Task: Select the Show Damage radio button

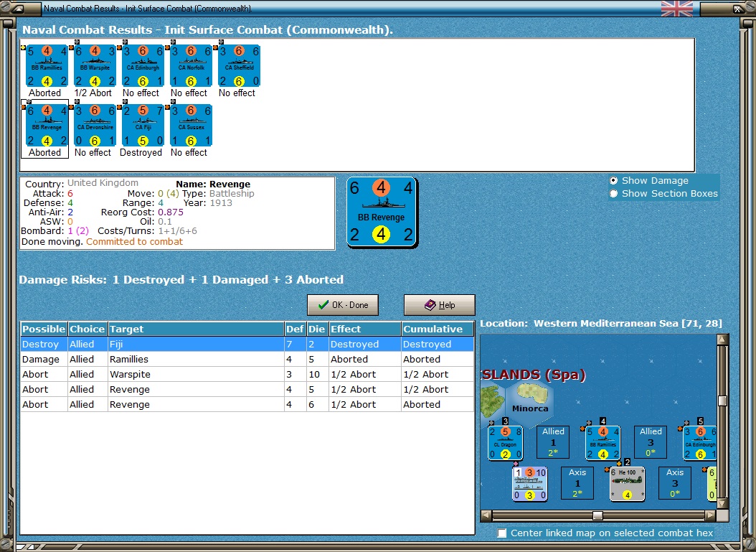Action: coord(613,180)
